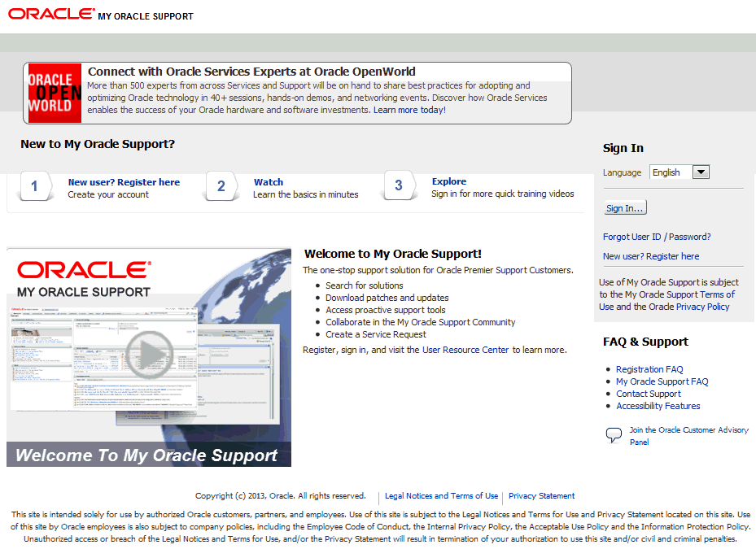The height and width of the screenshot is (549, 756).
Task: Open the User Resource Center link
Action: coord(465,350)
